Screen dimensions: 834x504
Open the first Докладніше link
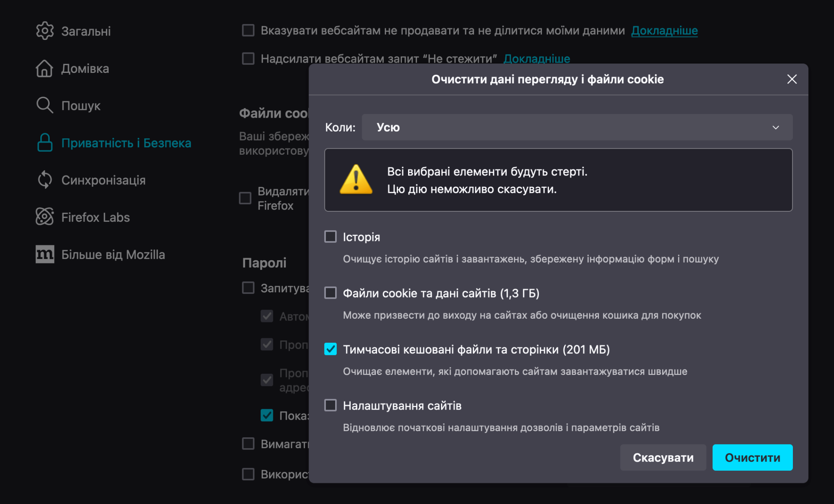664,30
